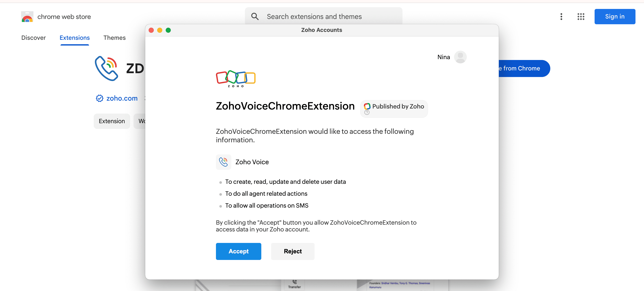Click Nina's profile avatar
Screen dimensions: 644x291
(x=460, y=57)
